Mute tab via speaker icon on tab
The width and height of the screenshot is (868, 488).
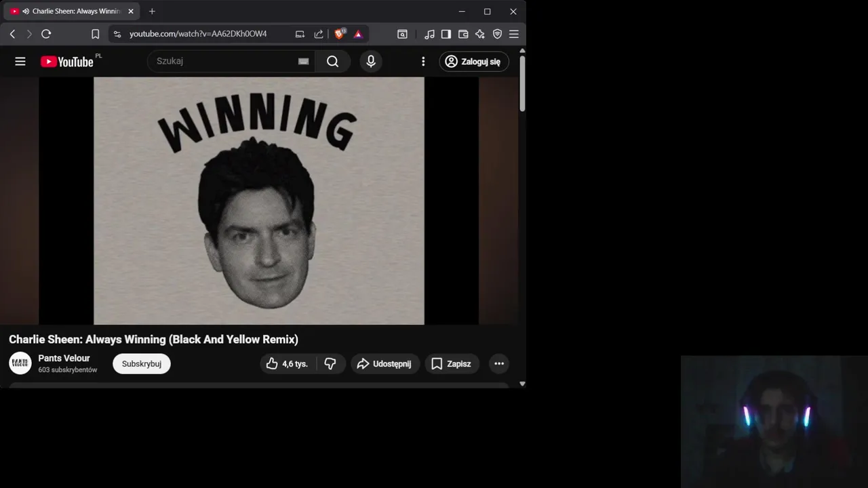pyautogui.click(x=26, y=12)
